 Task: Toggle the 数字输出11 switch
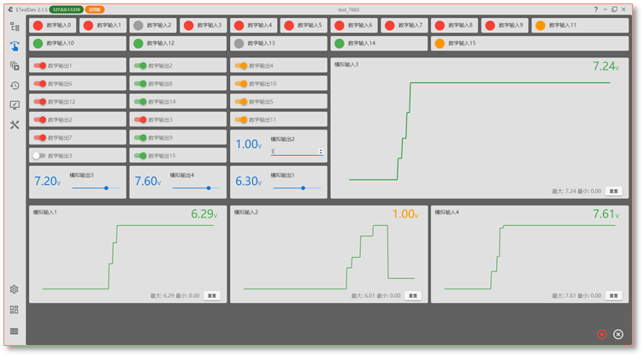coord(241,120)
